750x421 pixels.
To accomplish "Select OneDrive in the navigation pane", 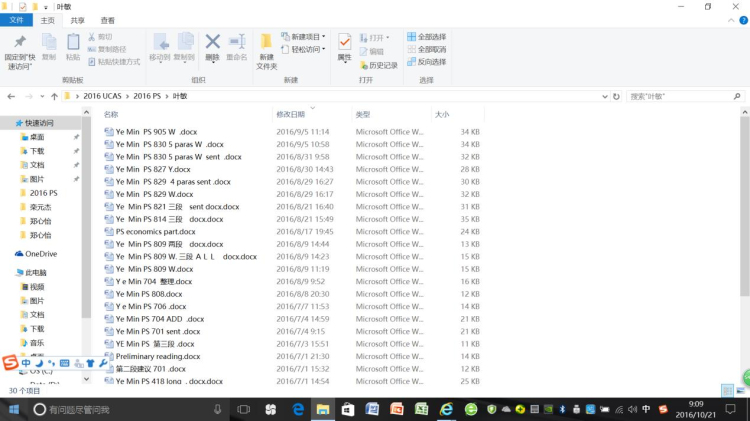I will click(41, 254).
